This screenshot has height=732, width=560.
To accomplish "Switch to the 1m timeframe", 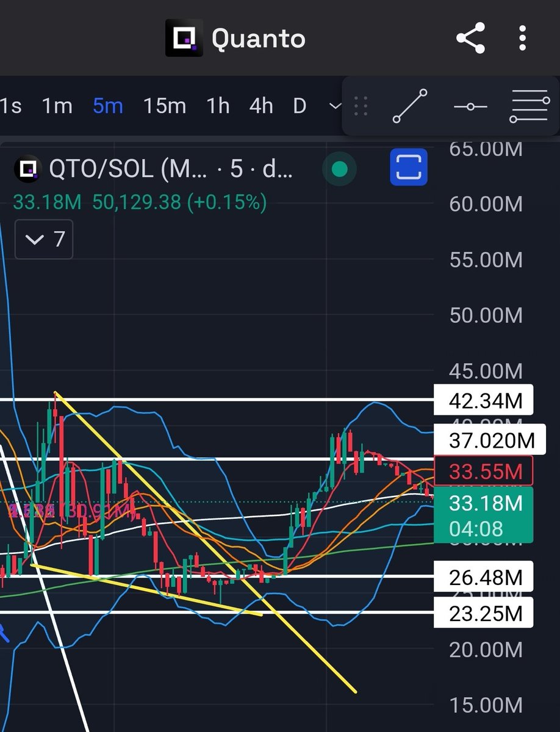I will (57, 106).
